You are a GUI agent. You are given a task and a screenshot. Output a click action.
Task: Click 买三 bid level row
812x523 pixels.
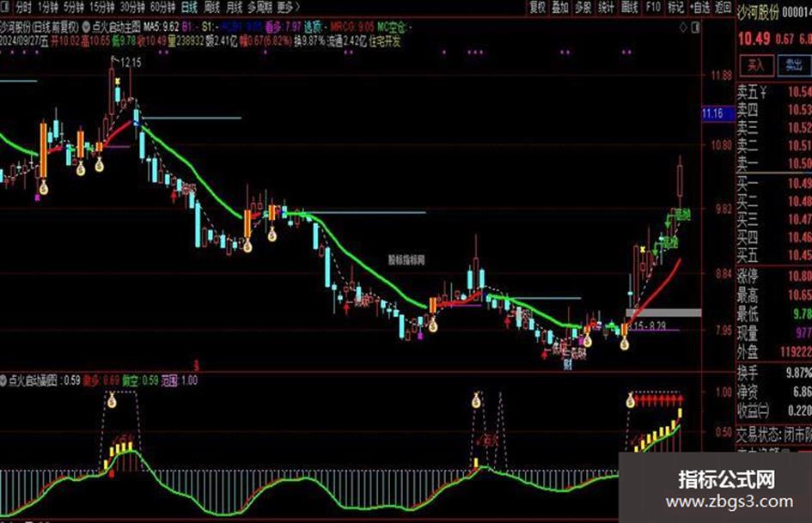click(774, 219)
